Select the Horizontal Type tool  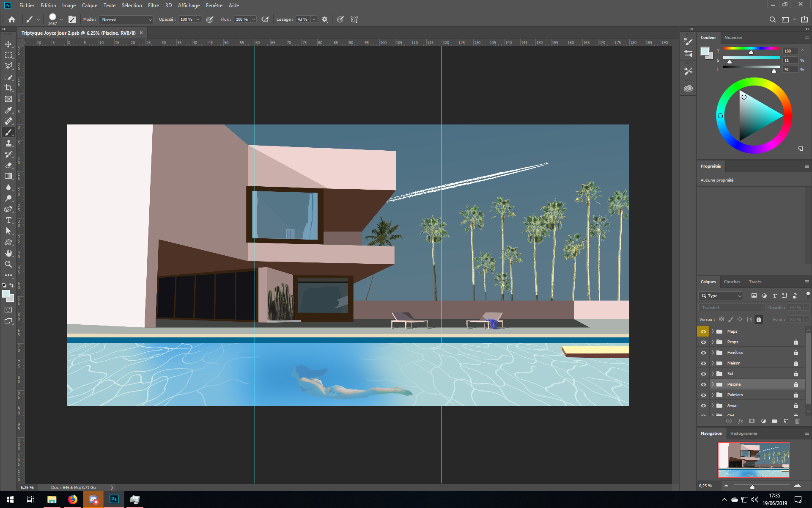pyautogui.click(x=8, y=220)
